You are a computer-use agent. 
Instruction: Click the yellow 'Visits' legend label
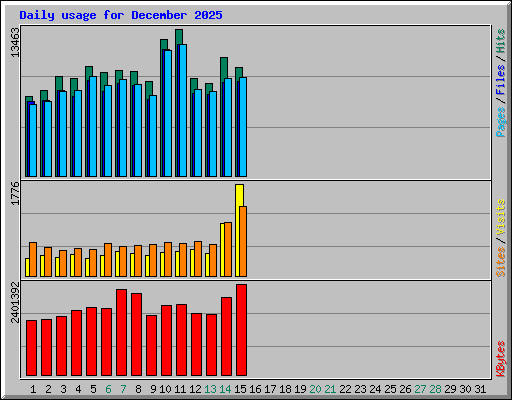tap(501, 218)
